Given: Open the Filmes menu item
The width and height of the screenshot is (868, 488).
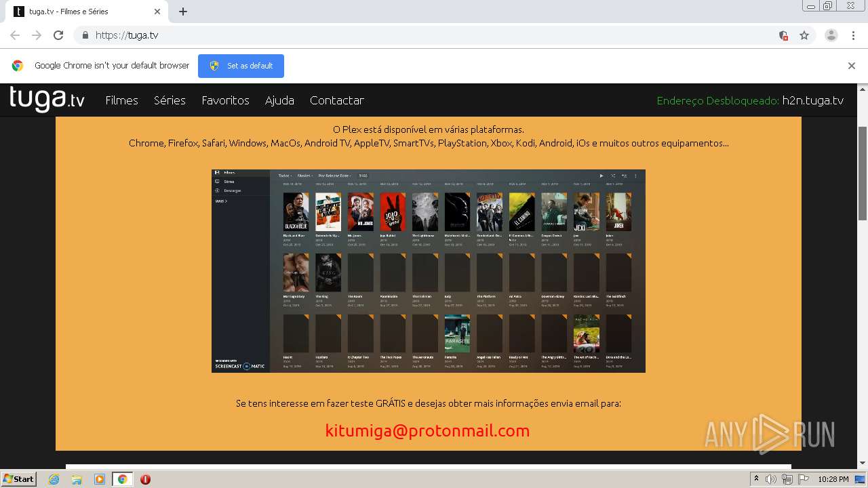Looking at the screenshot, I should point(121,100).
